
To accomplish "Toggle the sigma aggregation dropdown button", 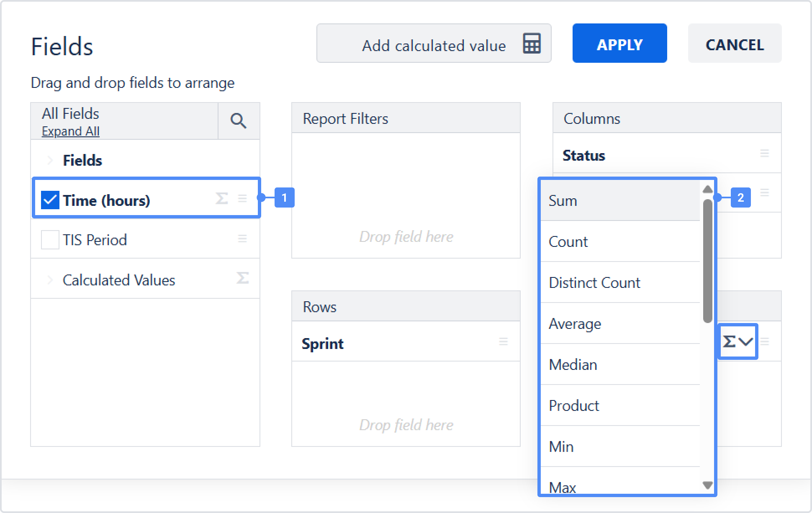I will [737, 341].
